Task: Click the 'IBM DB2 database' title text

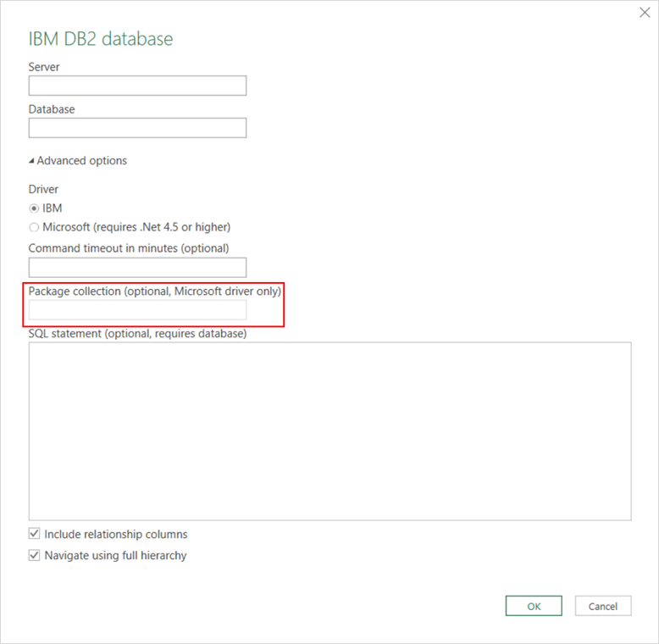Action: tap(101, 39)
